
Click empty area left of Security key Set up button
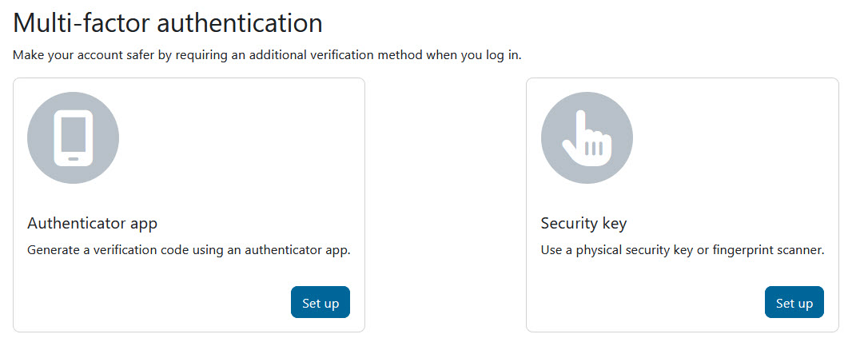(647, 303)
